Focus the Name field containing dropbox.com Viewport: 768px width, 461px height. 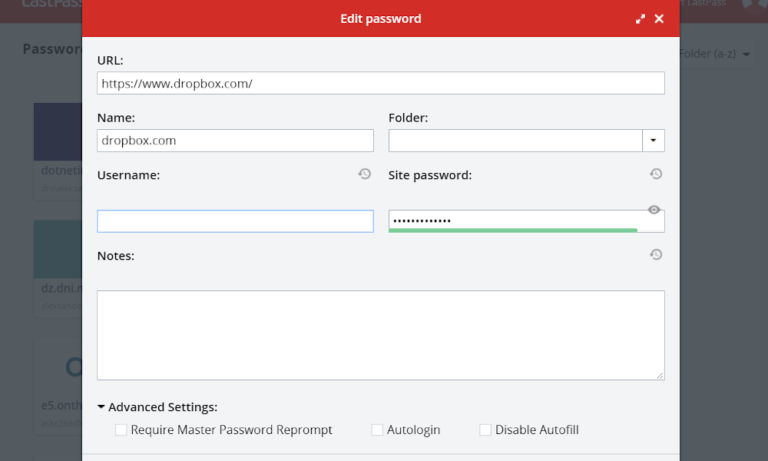tap(235, 141)
